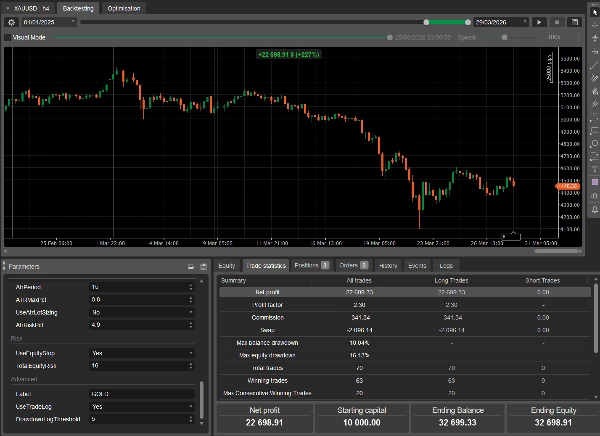Open the UseEquityStop dropdown
The image size is (600, 436).
pyautogui.click(x=139, y=353)
